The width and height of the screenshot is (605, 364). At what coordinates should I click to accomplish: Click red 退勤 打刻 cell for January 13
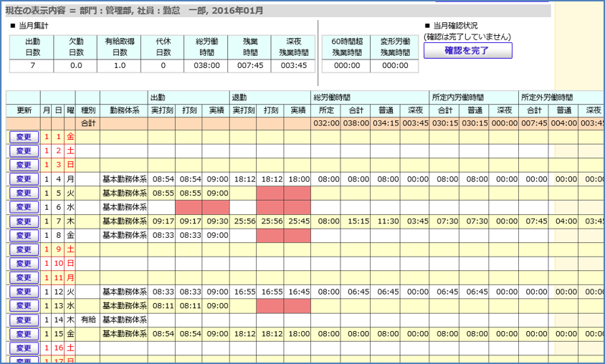pyautogui.click(x=271, y=306)
